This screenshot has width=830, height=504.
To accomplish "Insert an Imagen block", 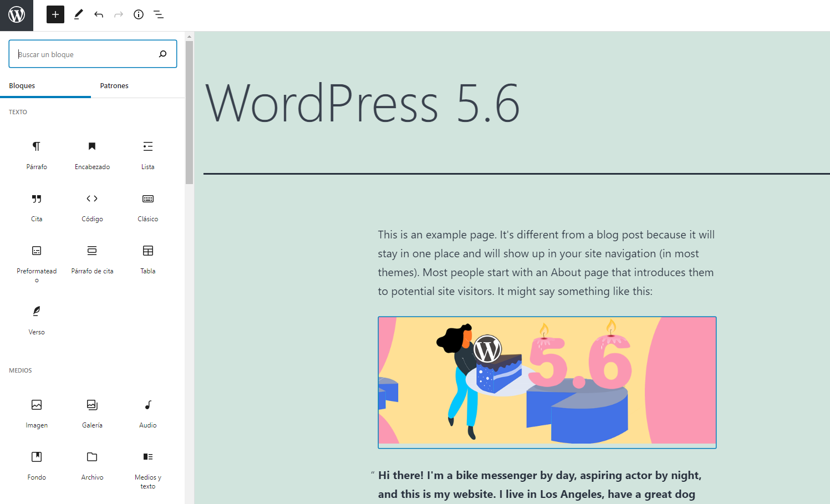I will click(x=37, y=413).
